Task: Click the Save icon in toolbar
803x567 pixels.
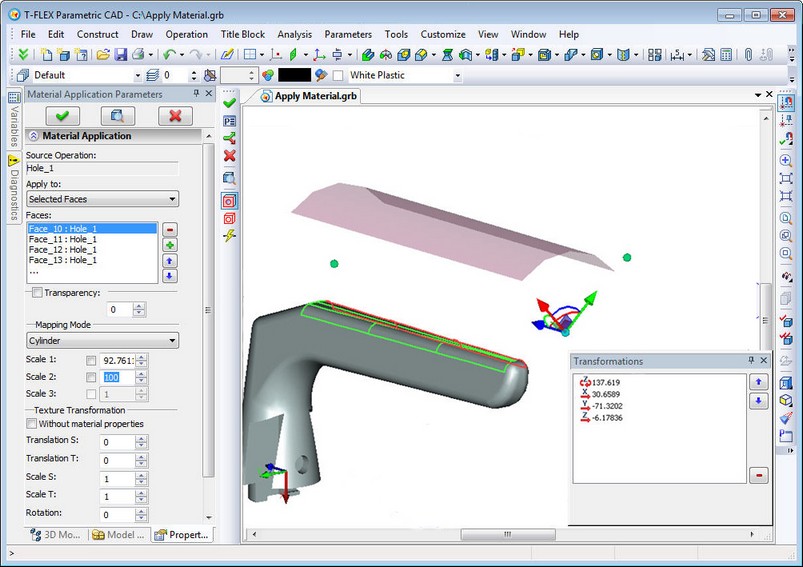Action: [120, 54]
